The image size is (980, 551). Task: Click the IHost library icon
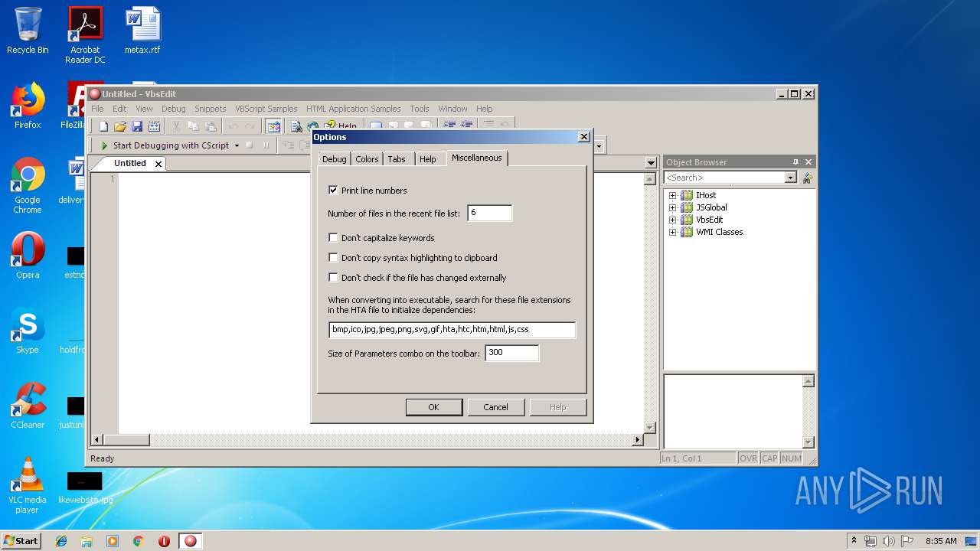[x=687, y=195]
